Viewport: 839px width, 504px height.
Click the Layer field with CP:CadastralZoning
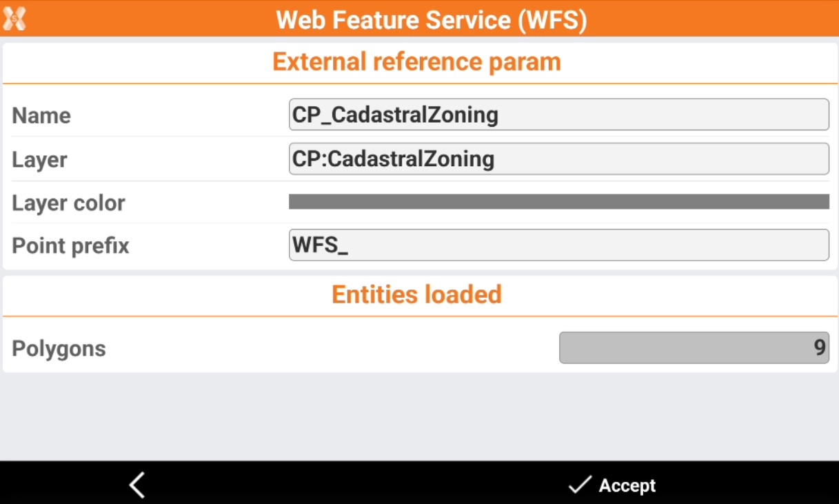pos(558,159)
